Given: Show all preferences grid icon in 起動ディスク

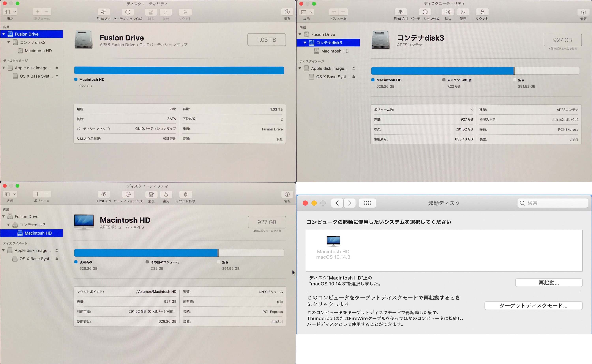Looking at the screenshot, I should 367,203.
